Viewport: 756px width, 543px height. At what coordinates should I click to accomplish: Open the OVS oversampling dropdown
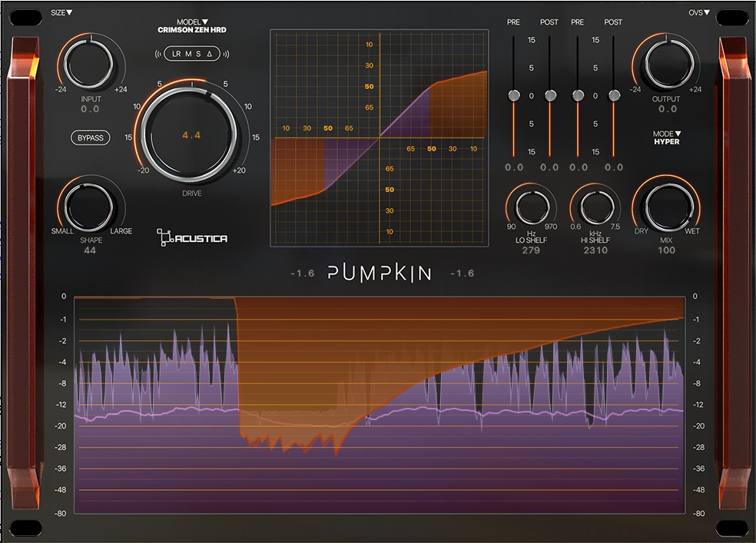click(x=699, y=12)
